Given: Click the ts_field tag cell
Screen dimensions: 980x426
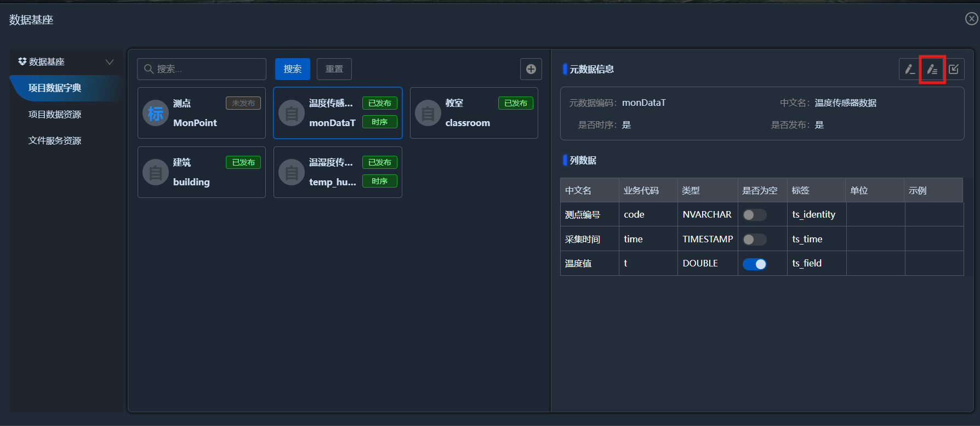Looking at the screenshot, I should pyautogui.click(x=817, y=263).
